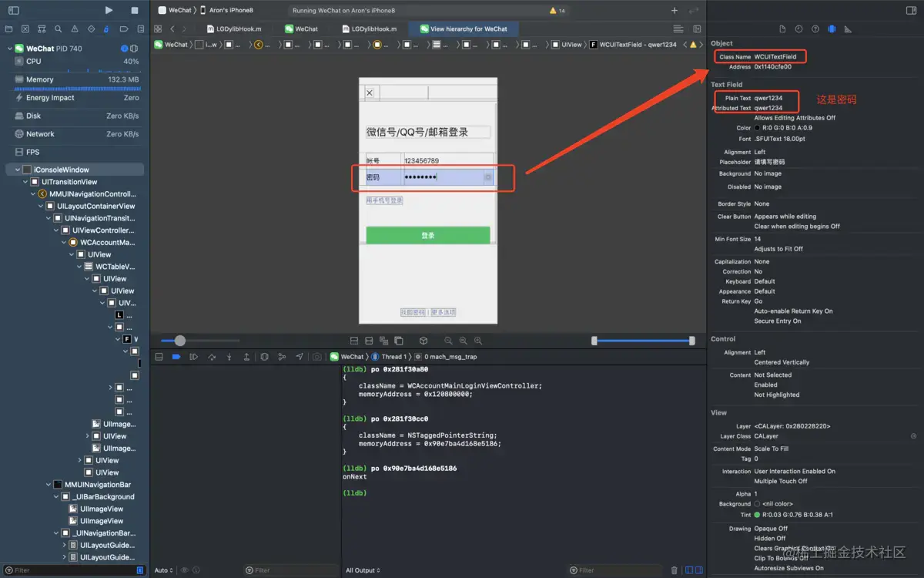Reset canvas zoom to actual size

(x=463, y=341)
